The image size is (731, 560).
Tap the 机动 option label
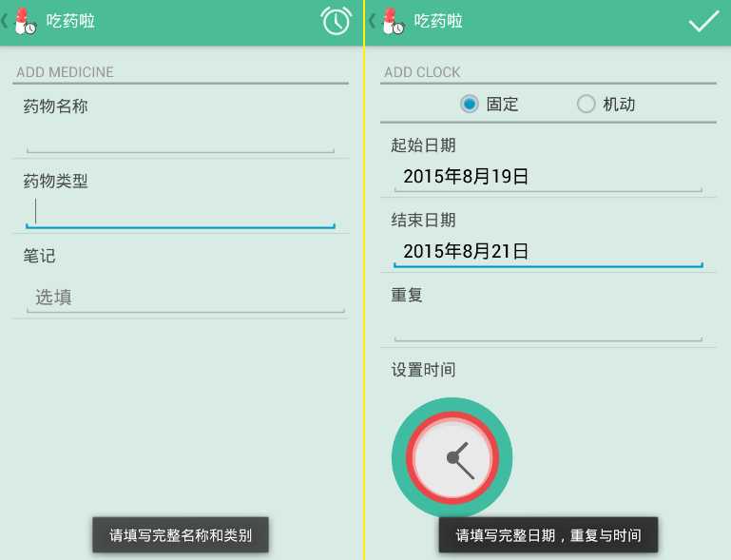619,104
